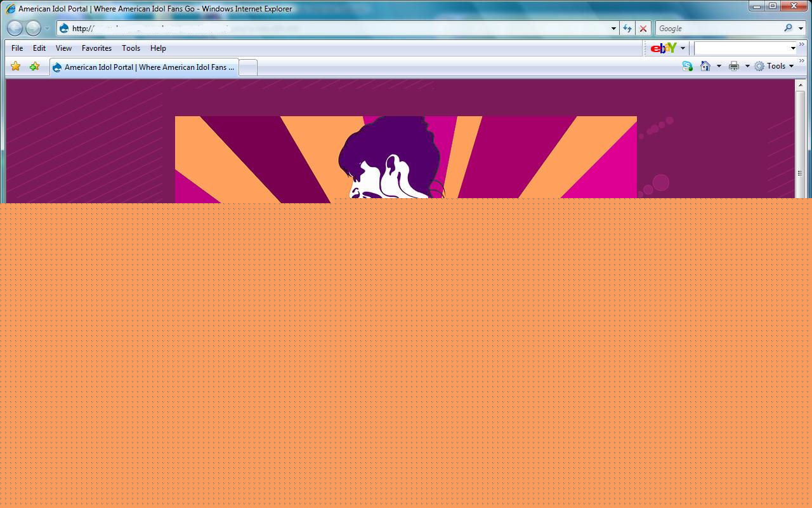Open a new blank tab

[x=248, y=67]
